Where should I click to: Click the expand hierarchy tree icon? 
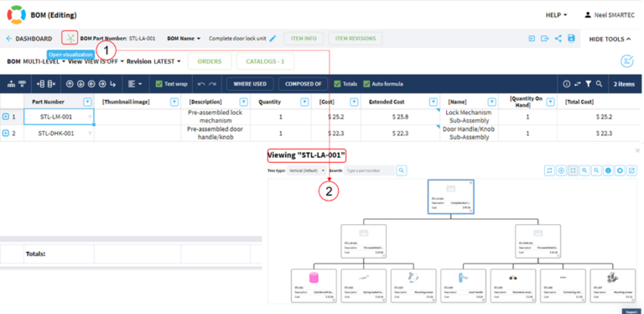tap(12, 84)
